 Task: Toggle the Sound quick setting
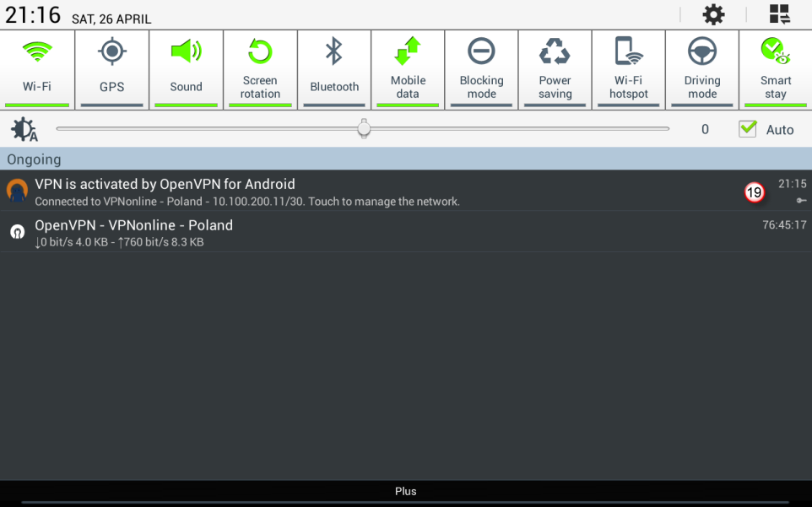point(186,69)
